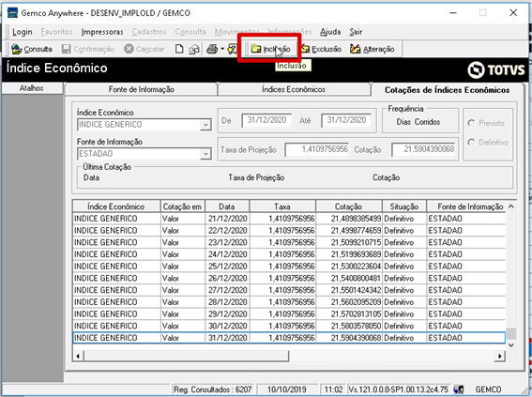This screenshot has width=532, height=397.
Task: Click the Confirmação save icon
Action: pos(67,49)
